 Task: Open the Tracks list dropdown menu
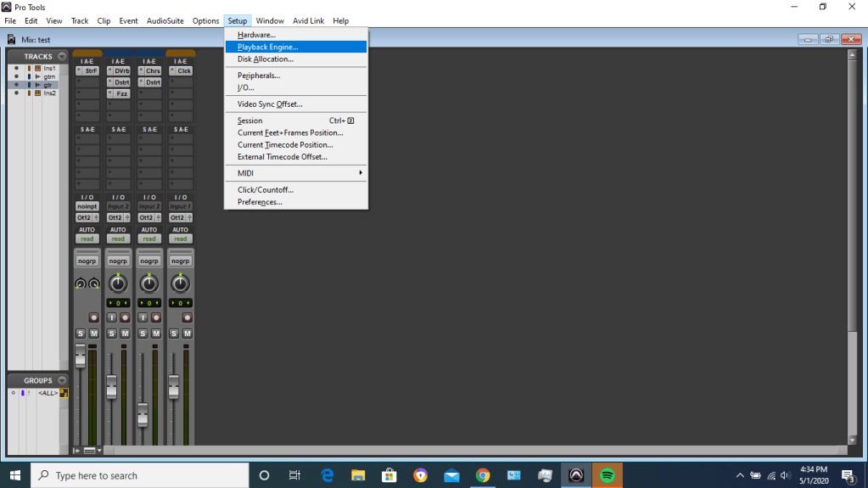click(x=62, y=57)
